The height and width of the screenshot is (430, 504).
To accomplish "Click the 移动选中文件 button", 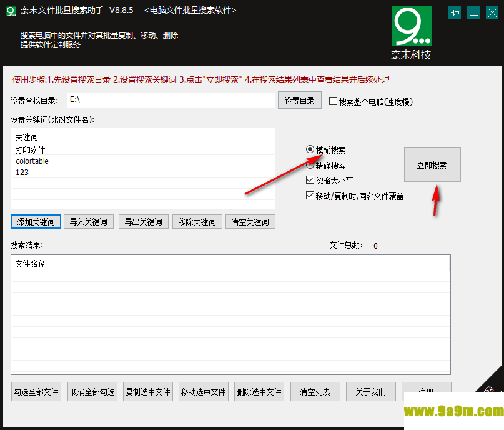I will tap(204, 392).
